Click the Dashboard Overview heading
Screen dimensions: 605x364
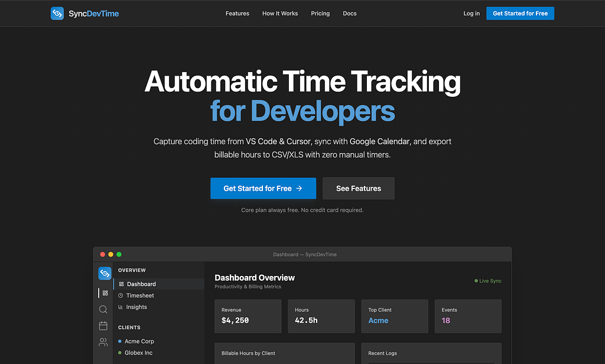pos(255,278)
